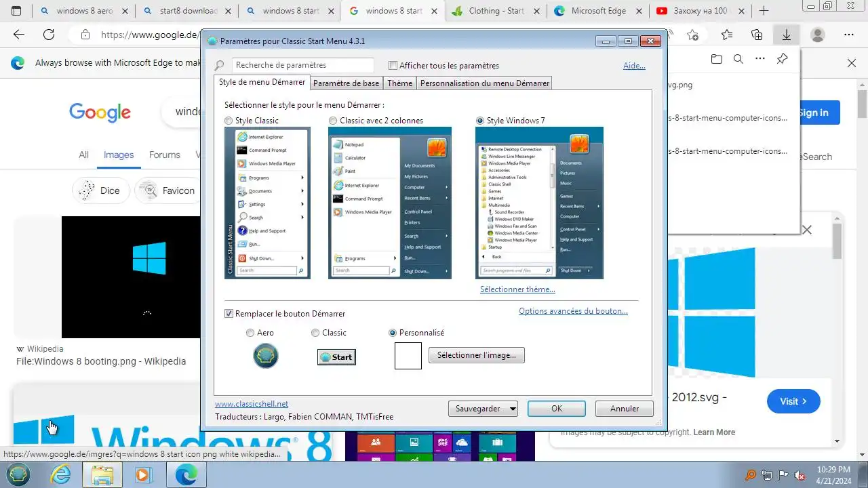Open Action Center flag in the system tray
The height and width of the screenshot is (488, 868).
click(x=783, y=475)
